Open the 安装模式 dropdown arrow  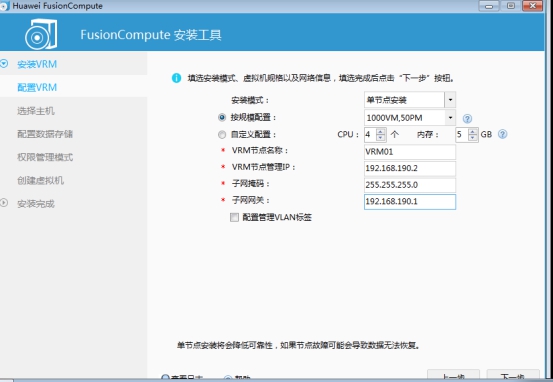[x=450, y=100]
